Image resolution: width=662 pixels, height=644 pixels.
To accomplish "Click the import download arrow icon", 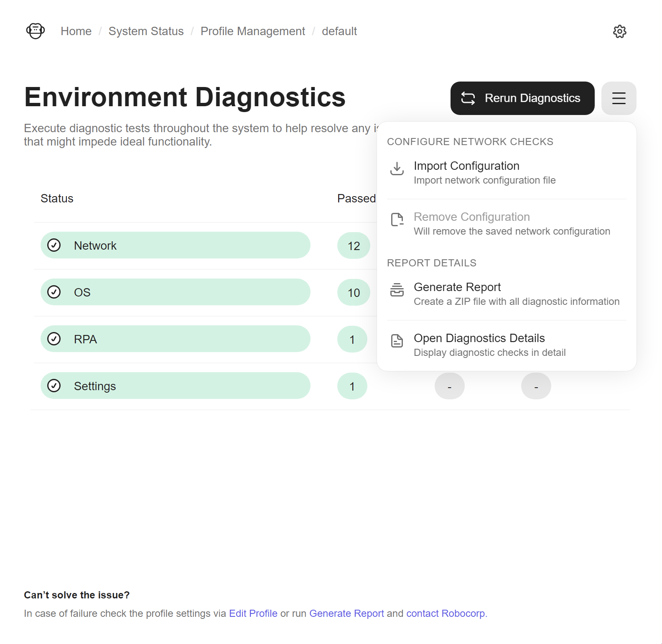I will (x=397, y=169).
